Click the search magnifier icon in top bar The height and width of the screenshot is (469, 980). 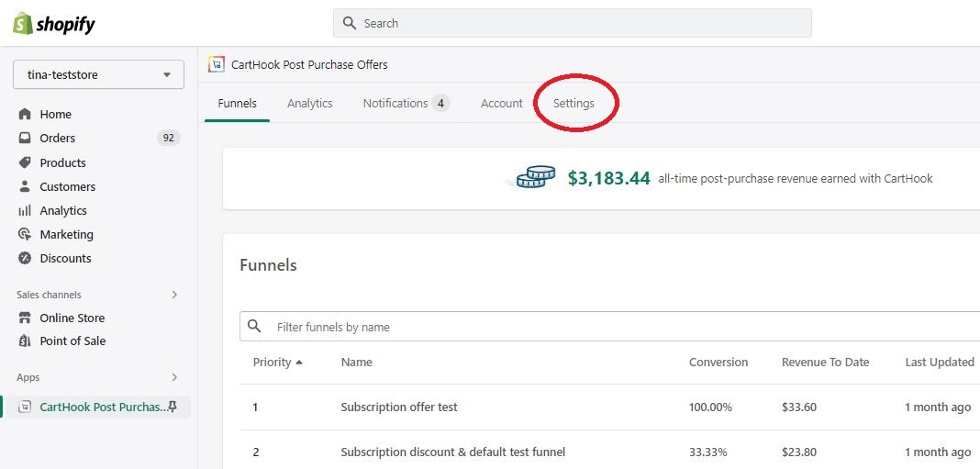tap(350, 23)
